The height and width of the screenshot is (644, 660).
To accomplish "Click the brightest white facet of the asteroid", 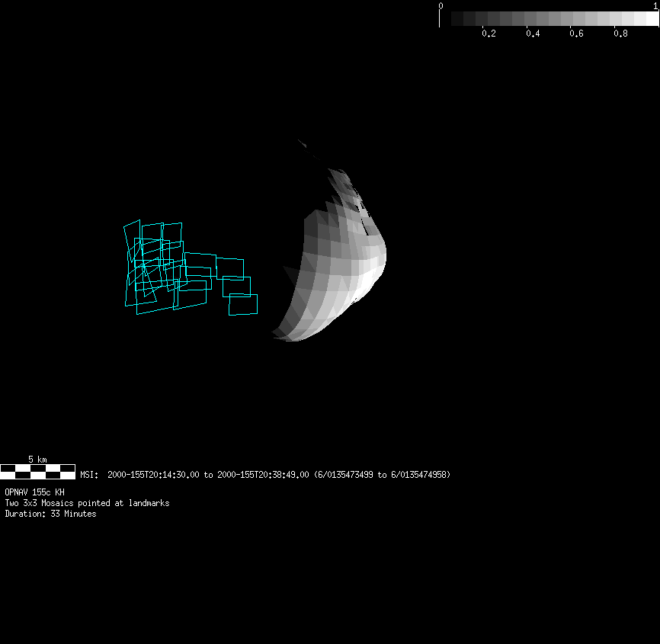I will 373,276.
